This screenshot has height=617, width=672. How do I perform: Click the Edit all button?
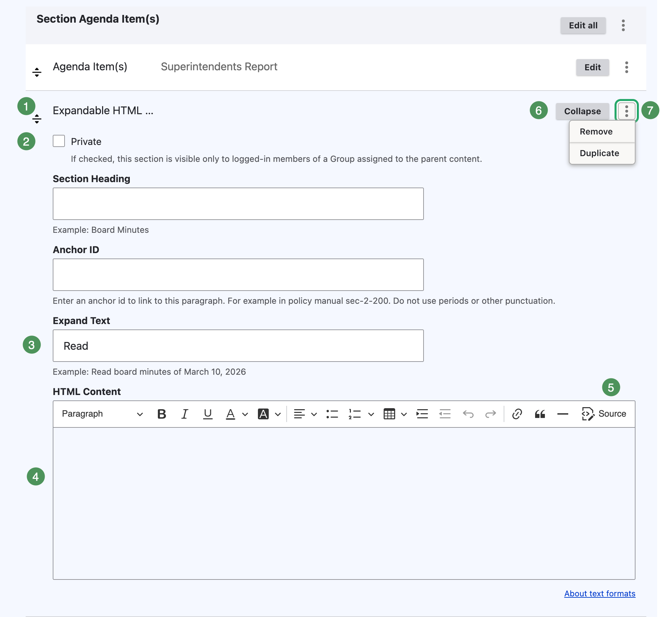tap(583, 25)
